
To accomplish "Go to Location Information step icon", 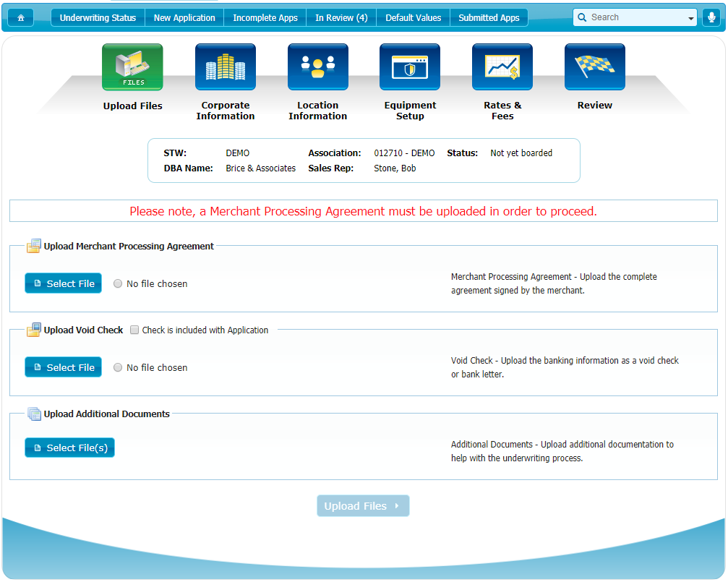I will (x=317, y=67).
